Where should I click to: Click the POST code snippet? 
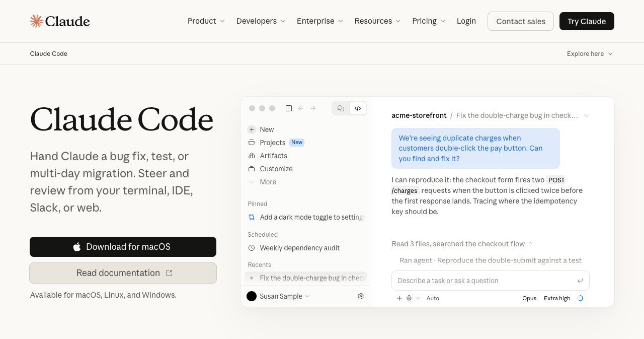click(x=556, y=180)
